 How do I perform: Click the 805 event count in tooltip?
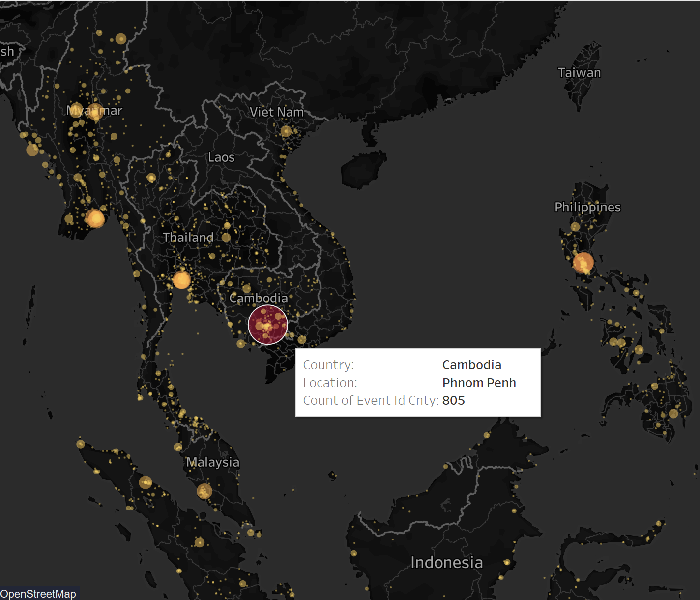click(x=453, y=400)
